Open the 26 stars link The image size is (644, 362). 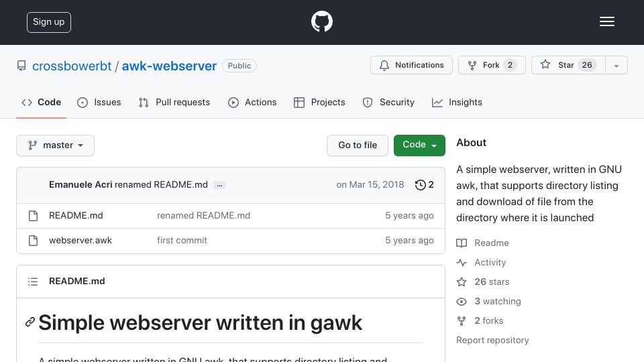click(492, 282)
